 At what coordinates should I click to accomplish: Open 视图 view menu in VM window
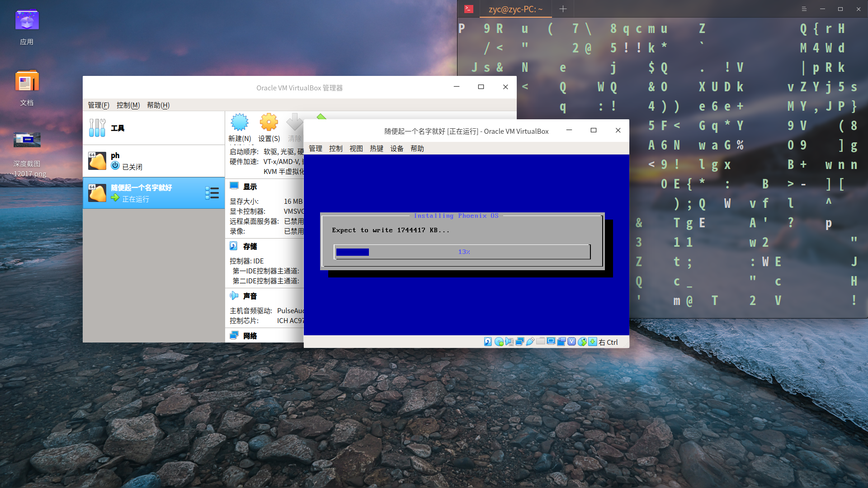pyautogui.click(x=356, y=148)
